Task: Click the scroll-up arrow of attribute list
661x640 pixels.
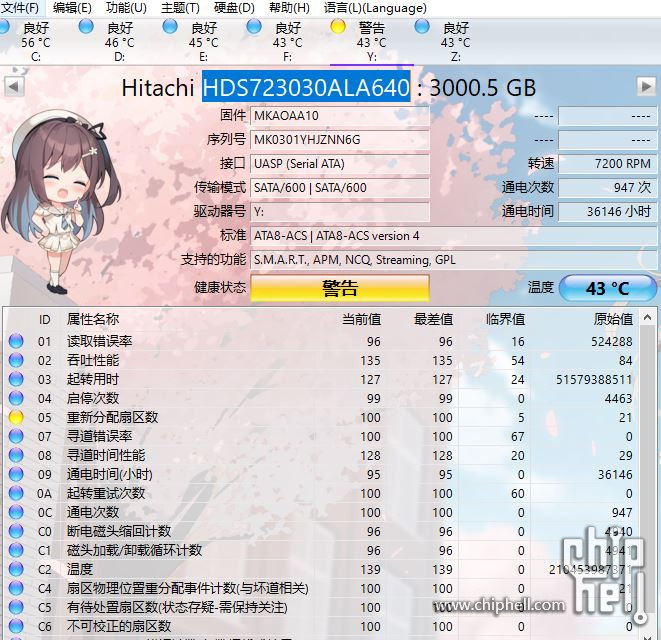Action: (x=648, y=318)
